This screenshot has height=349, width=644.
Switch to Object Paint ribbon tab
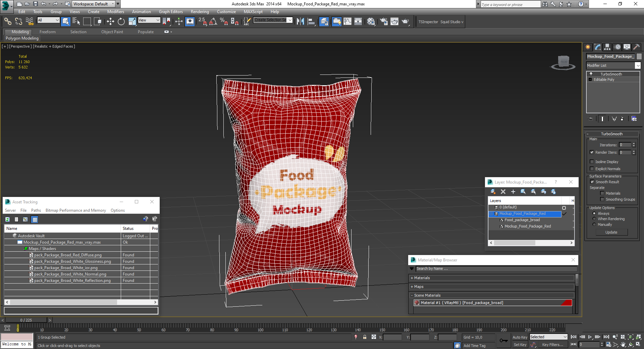pyautogui.click(x=112, y=32)
